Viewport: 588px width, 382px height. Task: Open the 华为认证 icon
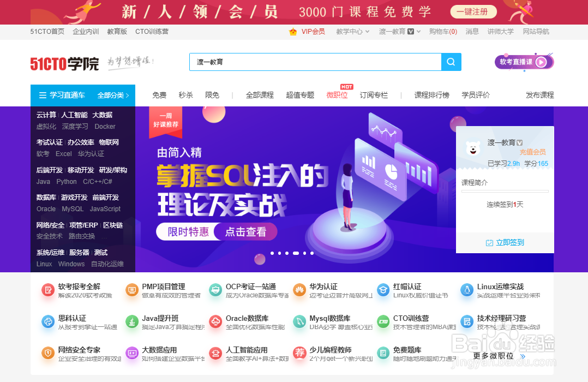299,290
